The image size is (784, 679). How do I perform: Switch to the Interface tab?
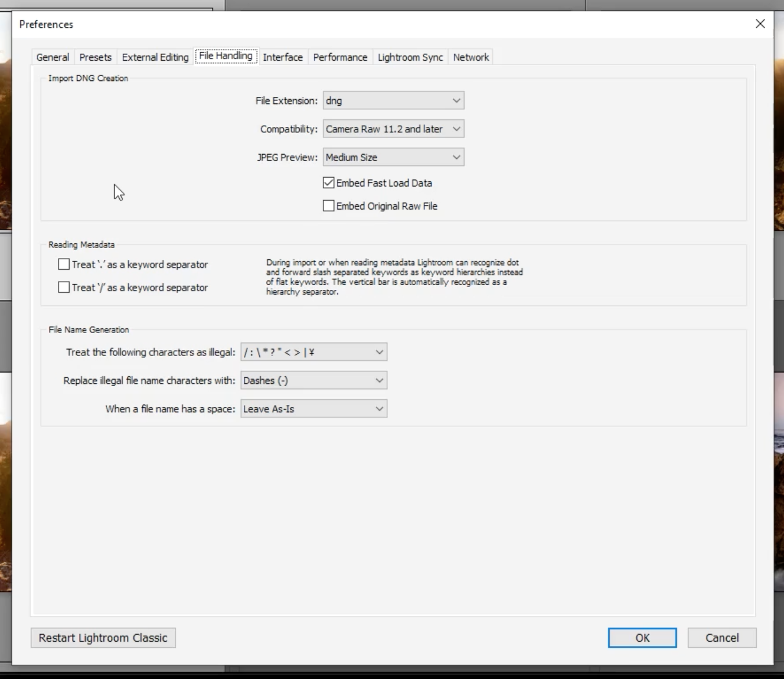(283, 57)
